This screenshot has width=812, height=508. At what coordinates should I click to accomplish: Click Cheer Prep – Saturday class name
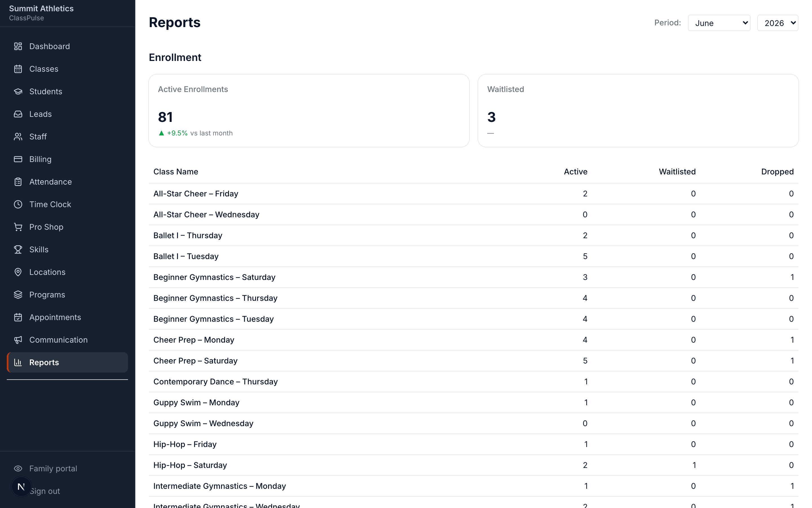(x=195, y=360)
